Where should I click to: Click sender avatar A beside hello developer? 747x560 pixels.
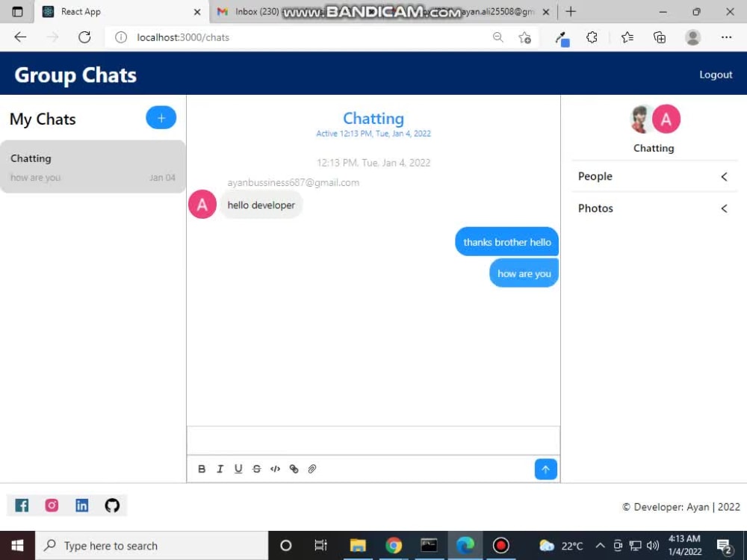pos(202,205)
